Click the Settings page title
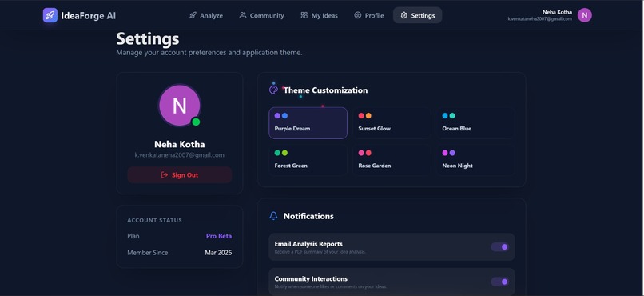 pyautogui.click(x=148, y=38)
